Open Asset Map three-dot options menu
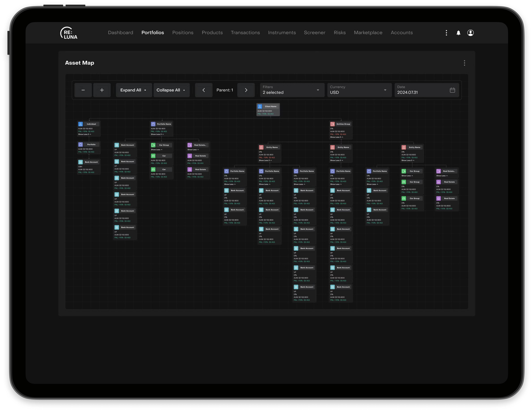This screenshot has height=410, width=532. [464, 63]
